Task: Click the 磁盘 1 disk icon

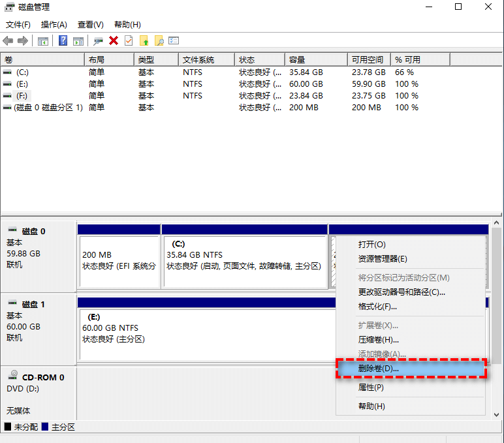Action: tap(12, 302)
